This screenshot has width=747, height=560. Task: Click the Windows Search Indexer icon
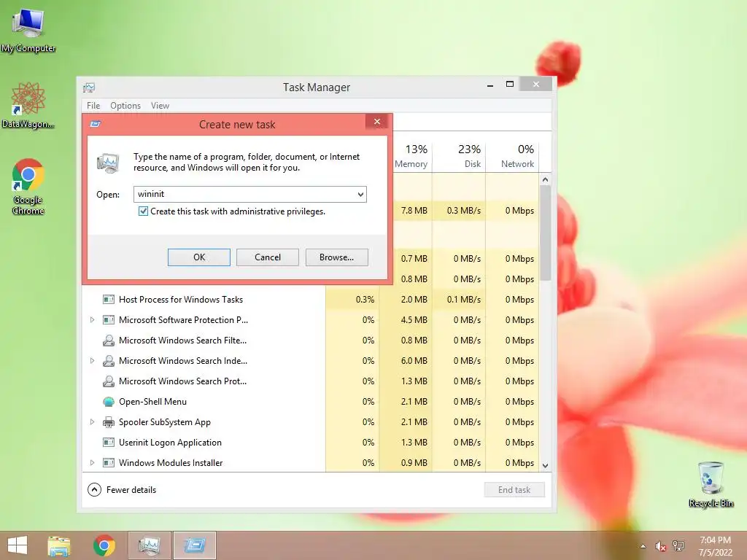click(109, 361)
